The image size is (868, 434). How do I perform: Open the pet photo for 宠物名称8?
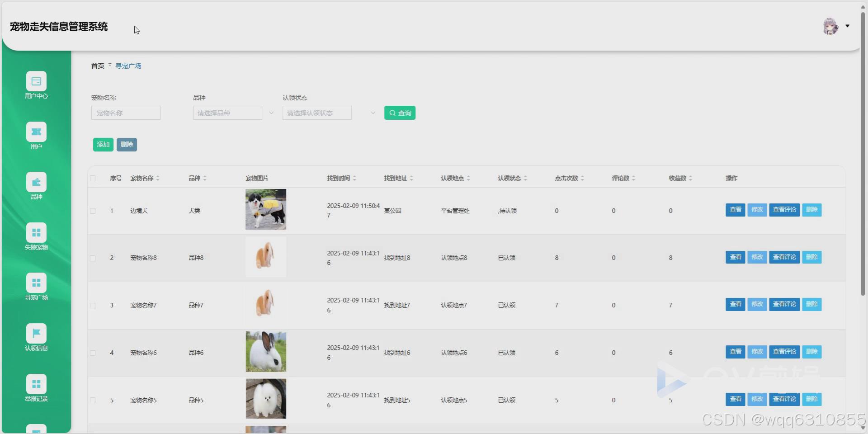point(266,257)
